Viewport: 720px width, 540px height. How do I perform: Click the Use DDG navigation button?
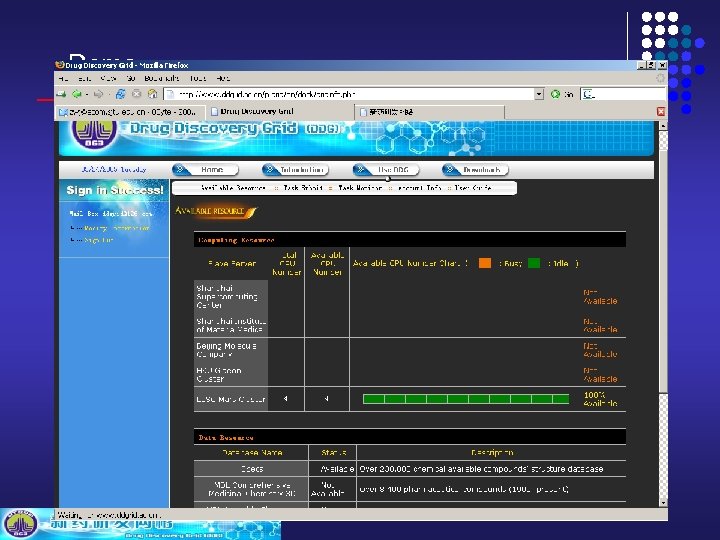386,170
